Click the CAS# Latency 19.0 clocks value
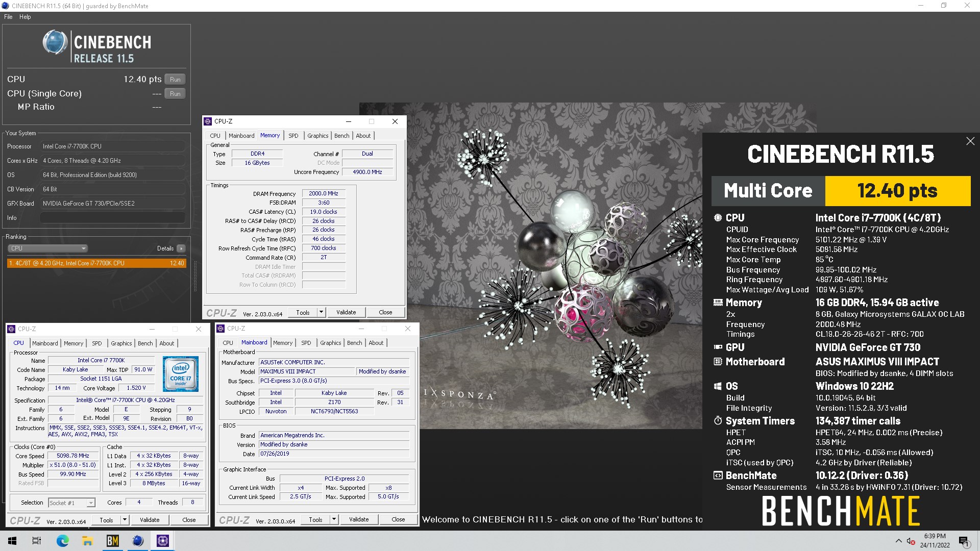The width and height of the screenshot is (980, 551). 324,212
